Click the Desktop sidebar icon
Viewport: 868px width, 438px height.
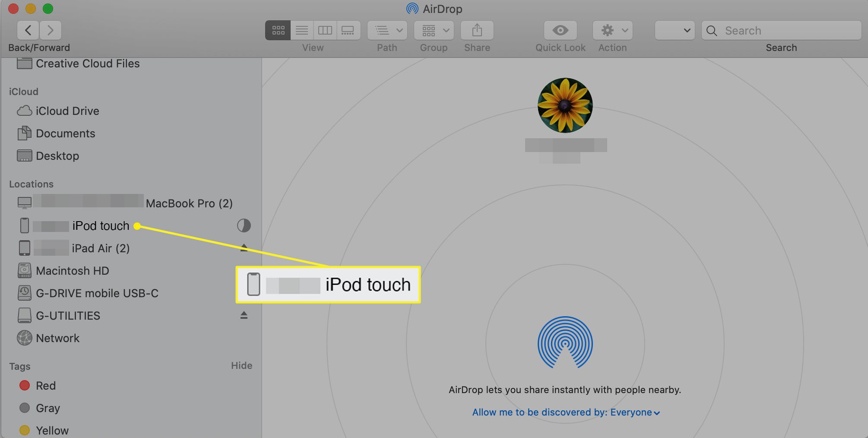point(24,156)
